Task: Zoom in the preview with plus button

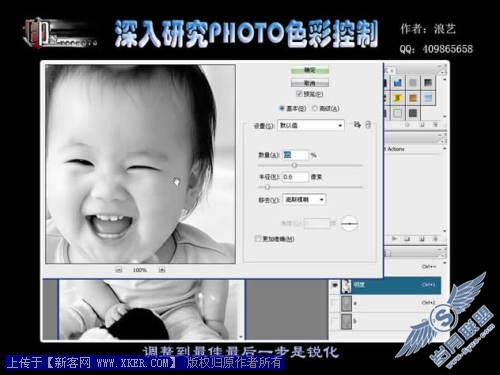Action: point(162,270)
